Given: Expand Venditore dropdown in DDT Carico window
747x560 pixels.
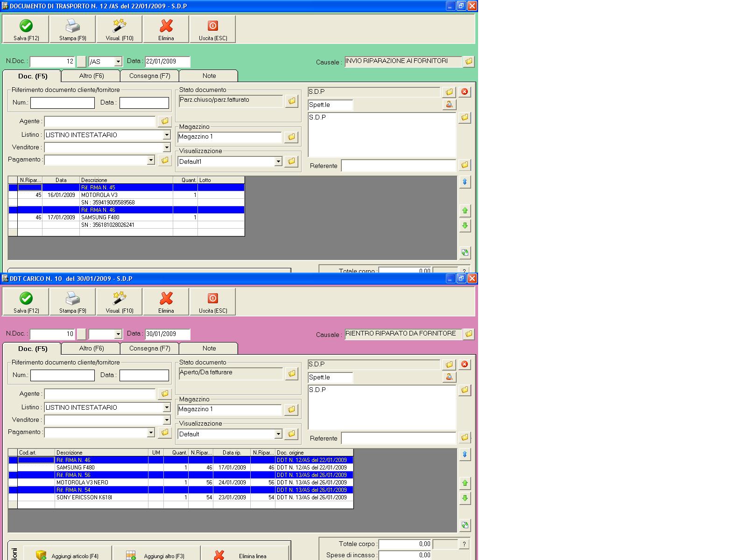Looking at the screenshot, I should tap(167, 420).
